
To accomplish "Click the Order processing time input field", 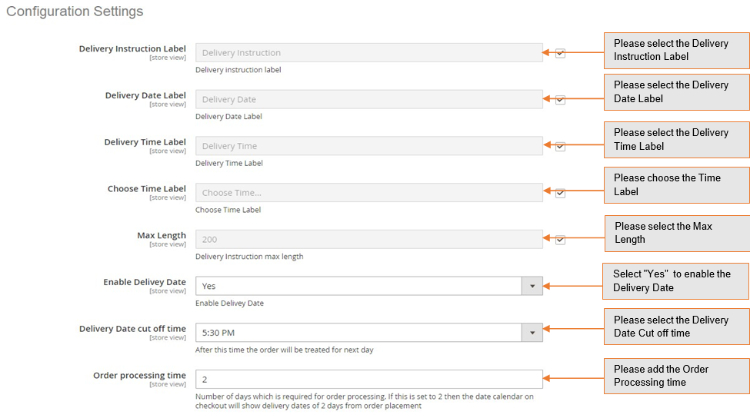I will [369, 379].
